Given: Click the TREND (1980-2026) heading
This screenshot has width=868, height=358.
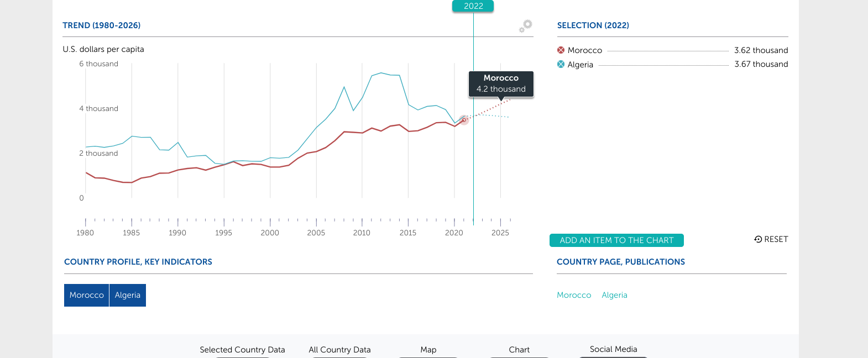Looking at the screenshot, I should [102, 25].
